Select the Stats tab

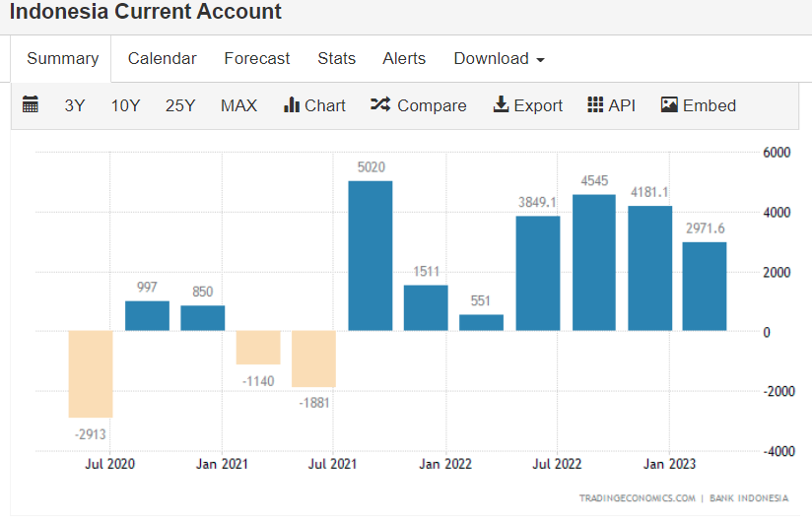tap(336, 59)
